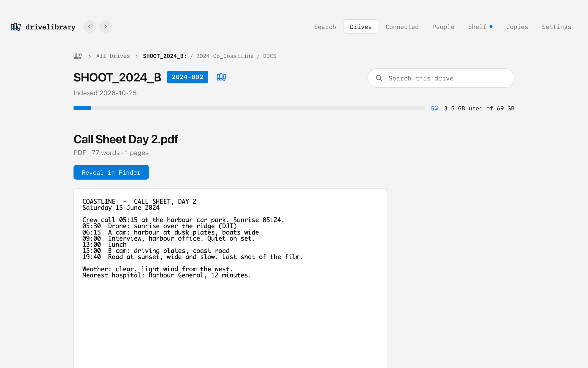Click the All Drives breadcrumb link

click(x=113, y=56)
